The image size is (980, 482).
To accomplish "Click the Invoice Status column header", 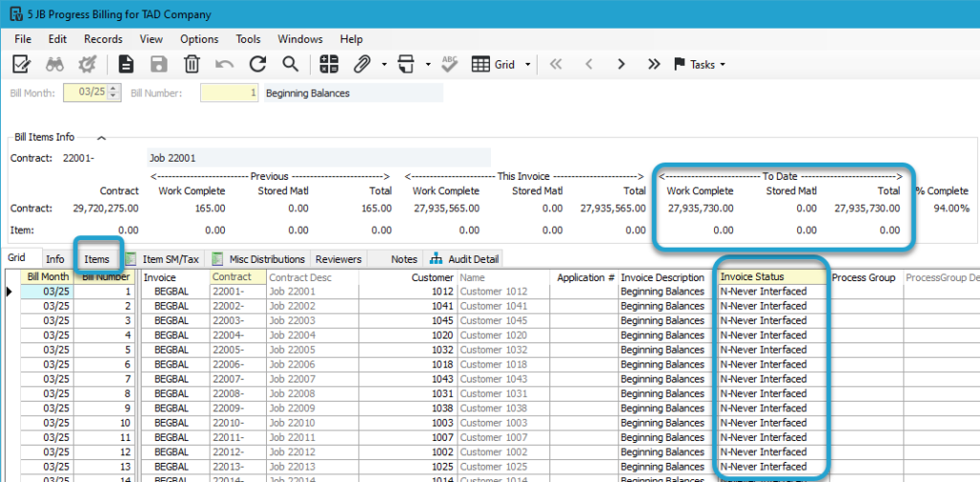I will pos(773,276).
